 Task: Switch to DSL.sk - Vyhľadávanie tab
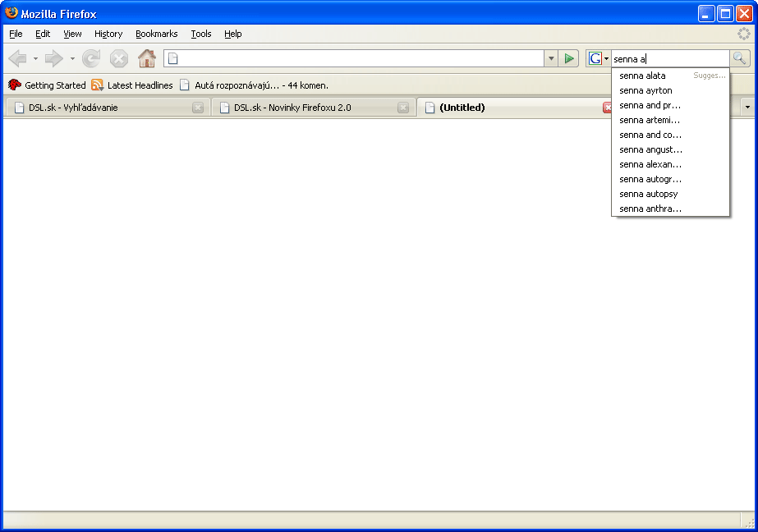click(108, 108)
